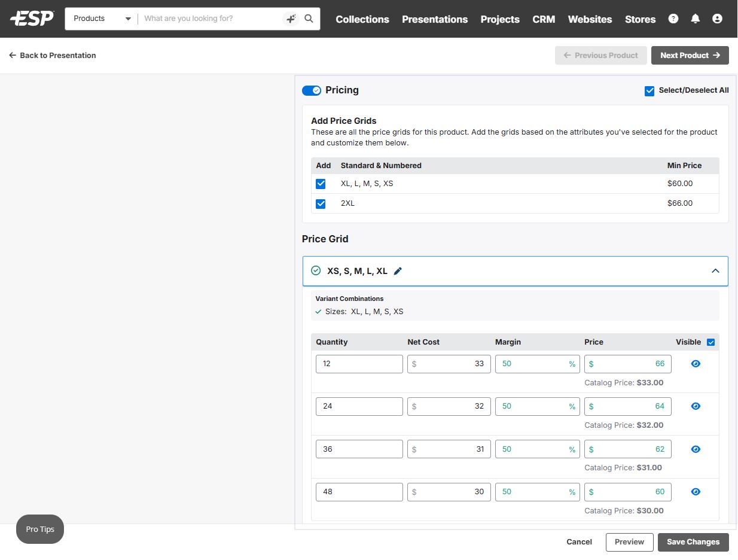This screenshot has width=738, height=560.
Task: Toggle visibility for the quantity 36 row
Action: point(696,449)
